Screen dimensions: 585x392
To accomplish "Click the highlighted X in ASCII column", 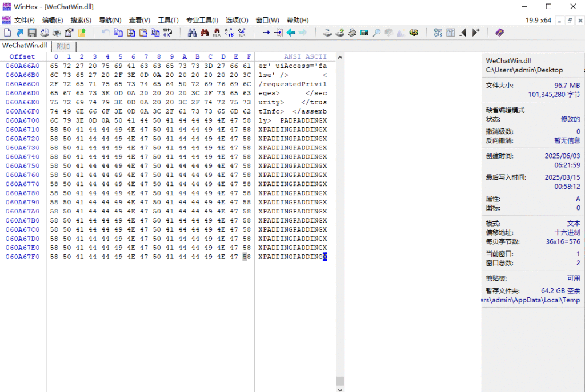I will pos(324,257).
